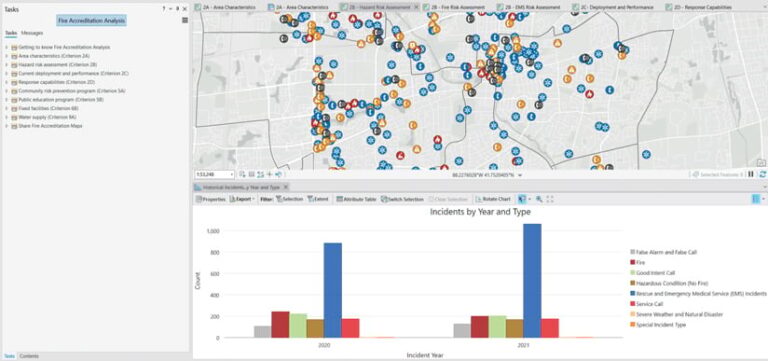Click the constraints icon in map footer
This screenshot has width=768, height=361.
(x=260, y=174)
